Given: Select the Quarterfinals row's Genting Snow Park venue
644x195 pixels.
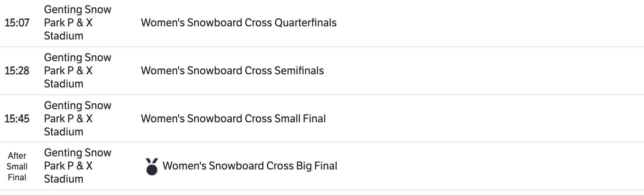Looking at the screenshot, I should 77,23.
